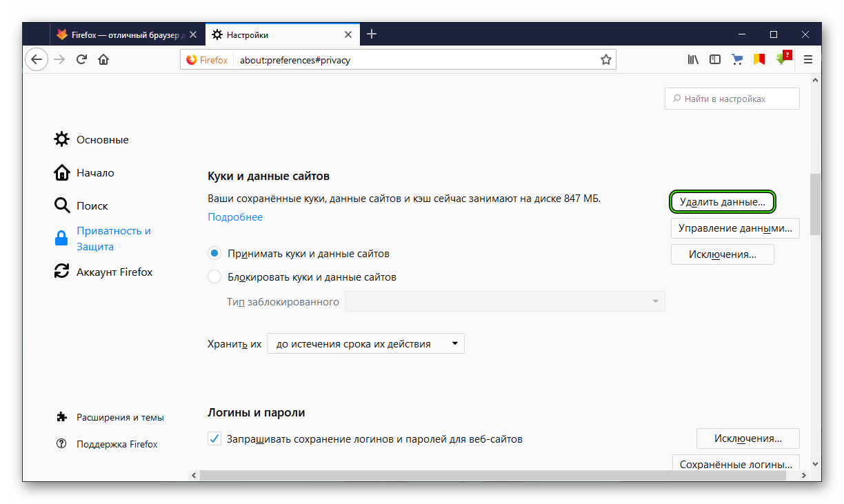The height and width of the screenshot is (504, 844).
Task: Open the Начало settings category
Action: (x=95, y=172)
